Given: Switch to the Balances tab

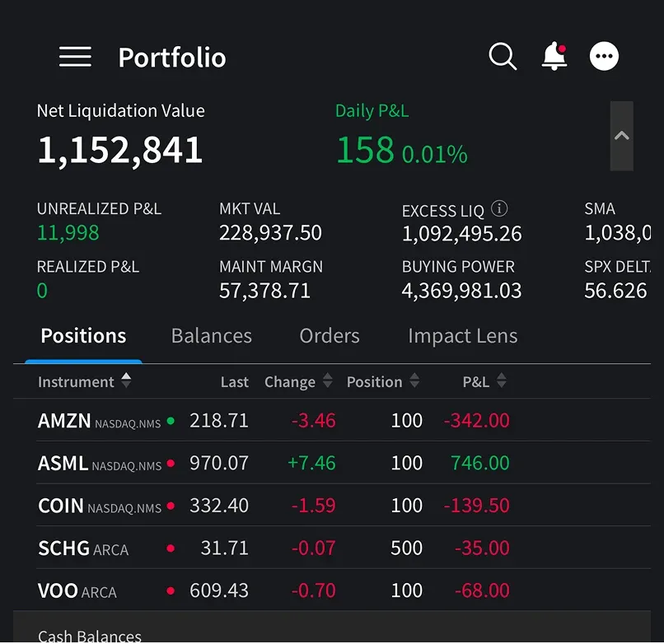Looking at the screenshot, I should point(211,336).
